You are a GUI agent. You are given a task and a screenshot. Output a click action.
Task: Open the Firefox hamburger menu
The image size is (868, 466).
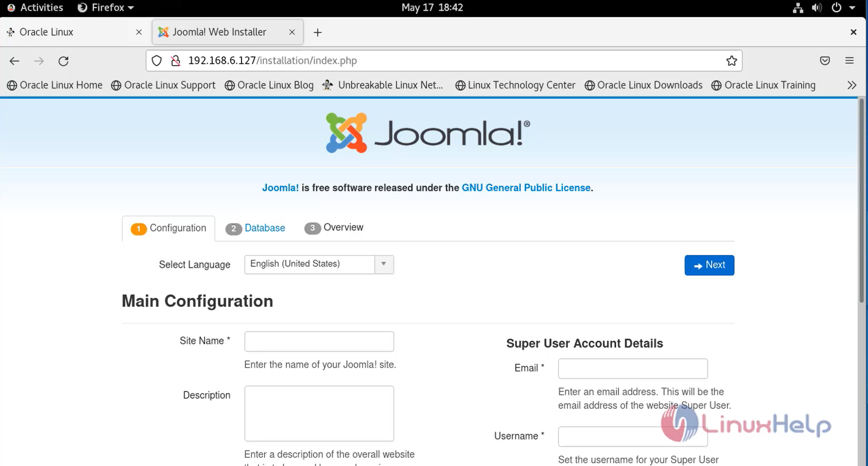click(x=849, y=61)
